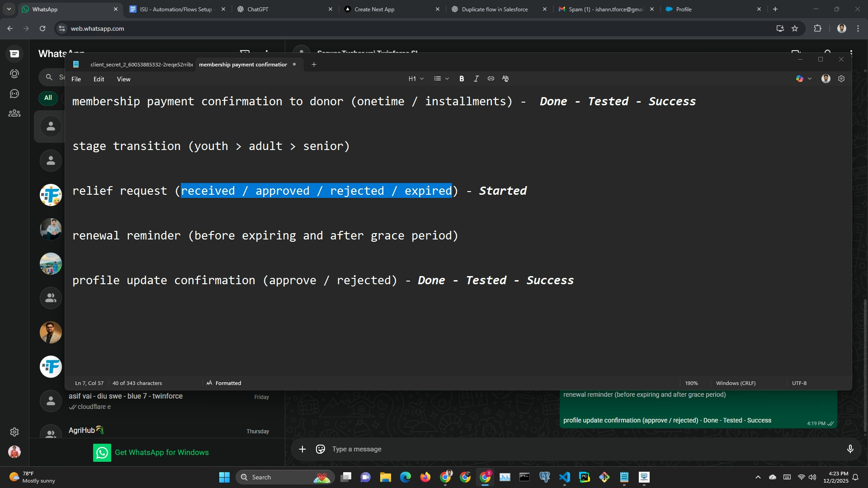868x488 pixels.
Task: Select the All chats filter
Action: pos(48,98)
